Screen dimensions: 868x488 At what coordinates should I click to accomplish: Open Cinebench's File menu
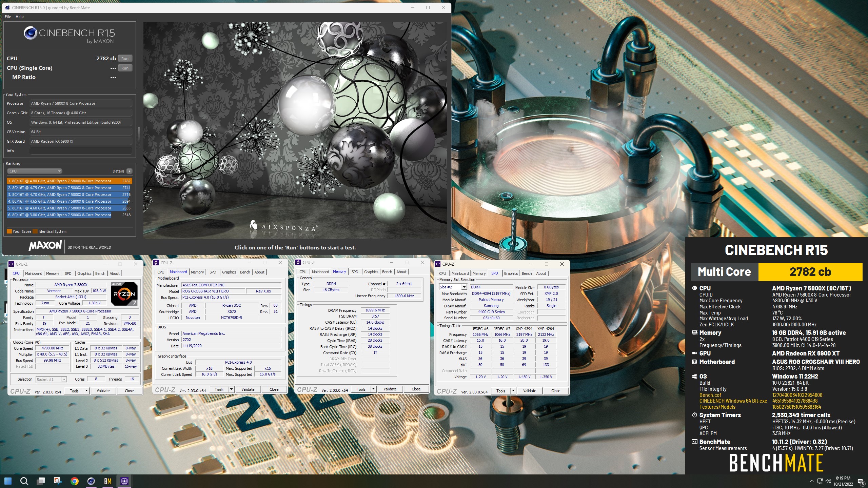8,17
